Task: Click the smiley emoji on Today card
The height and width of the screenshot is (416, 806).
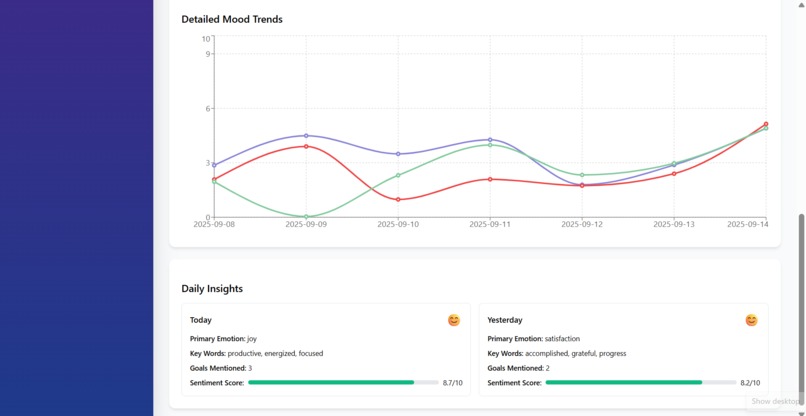Action: pyautogui.click(x=453, y=320)
